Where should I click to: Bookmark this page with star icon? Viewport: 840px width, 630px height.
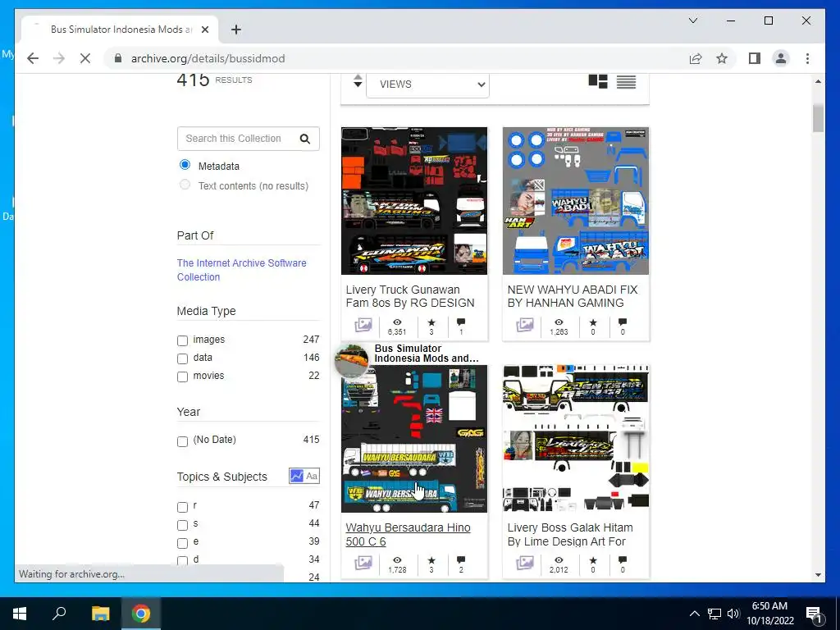click(722, 58)
